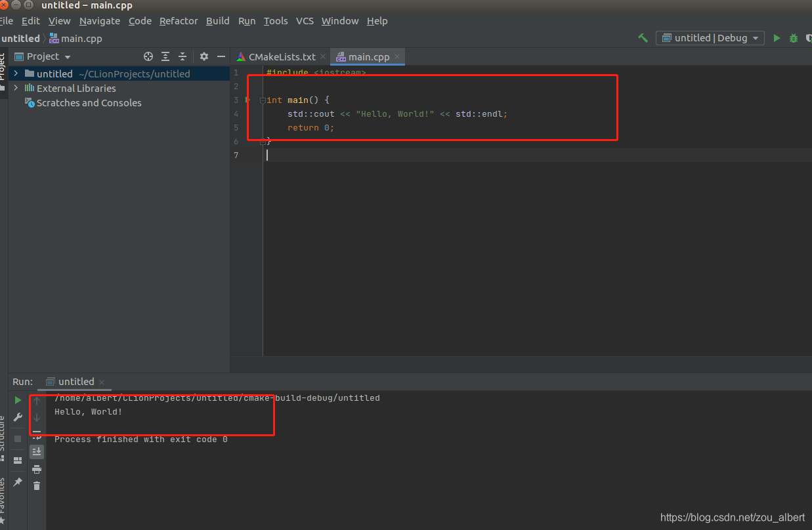Image resolution: width=812 pixels, height=530 pixels.
Task: Click the gutter run arrow beside main()
Action: 247,100
